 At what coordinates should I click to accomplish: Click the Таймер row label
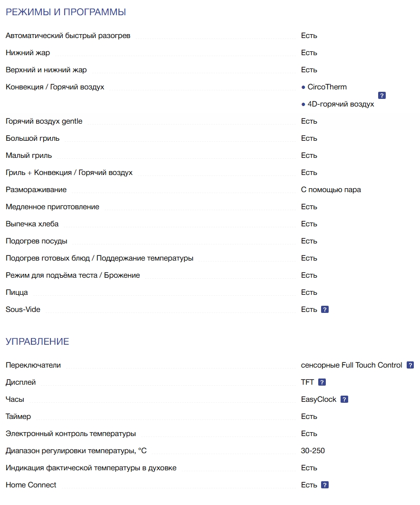(x=18, y=417)
